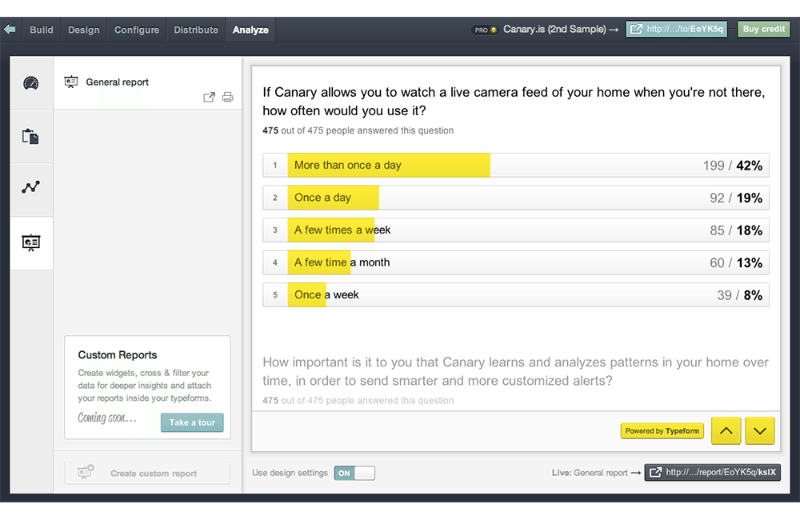This screenshot has width=800, height=532.
Task: Click the back arrow icon
Action: tap(10, 30)
